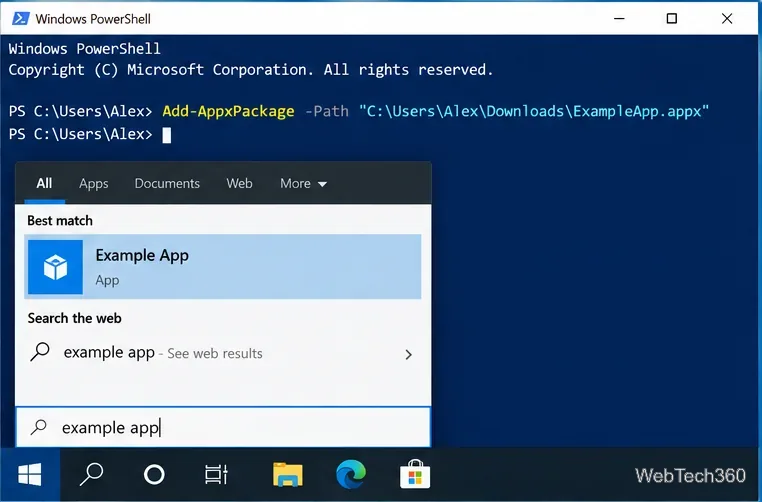Select 'example app - See web results'
This screenshot has width=762, height=502.
(x=223, y=353)
